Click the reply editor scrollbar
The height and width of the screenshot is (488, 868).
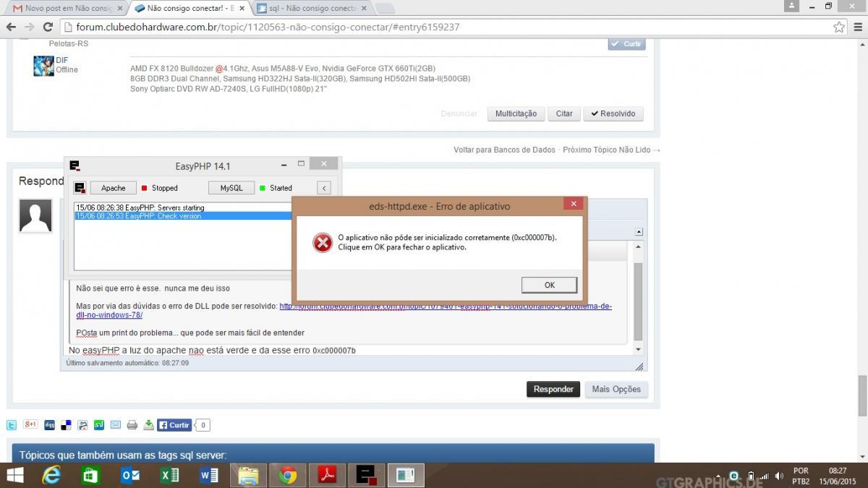(638, 301)
